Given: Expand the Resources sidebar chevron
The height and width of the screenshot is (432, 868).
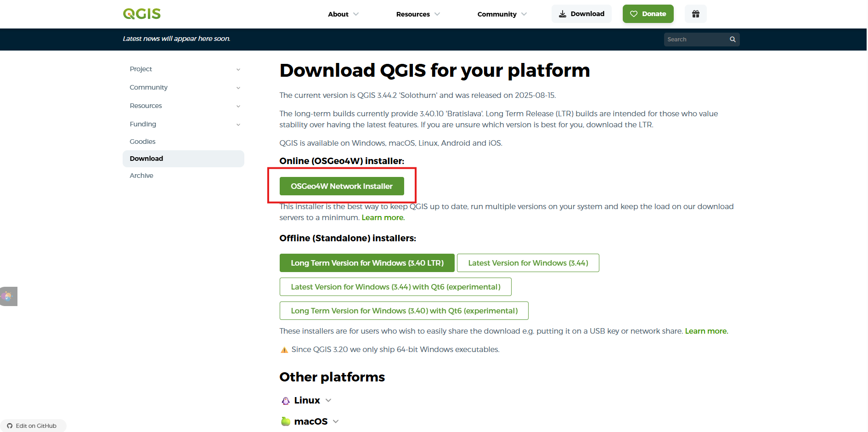Looking at the screenshot, I should (238, 106).
